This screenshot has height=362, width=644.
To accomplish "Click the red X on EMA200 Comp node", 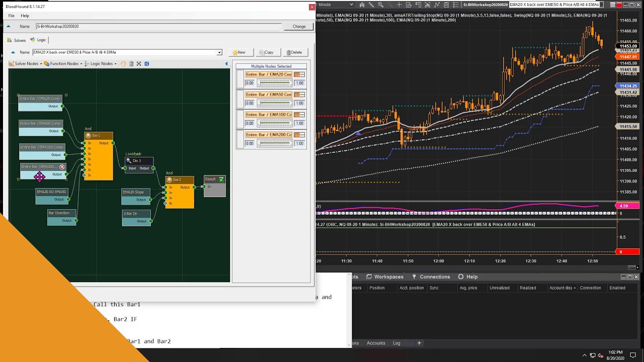I will (62, 167).
